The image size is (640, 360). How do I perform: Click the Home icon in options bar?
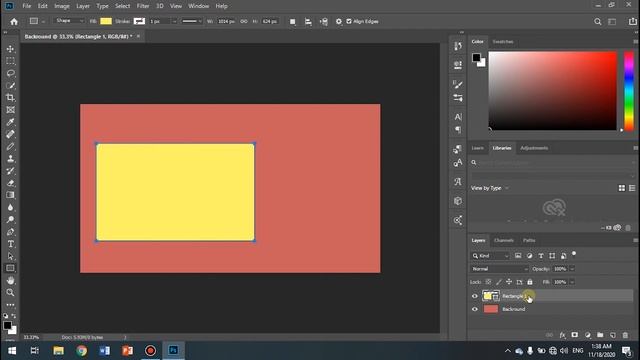[x=14, y=22]
